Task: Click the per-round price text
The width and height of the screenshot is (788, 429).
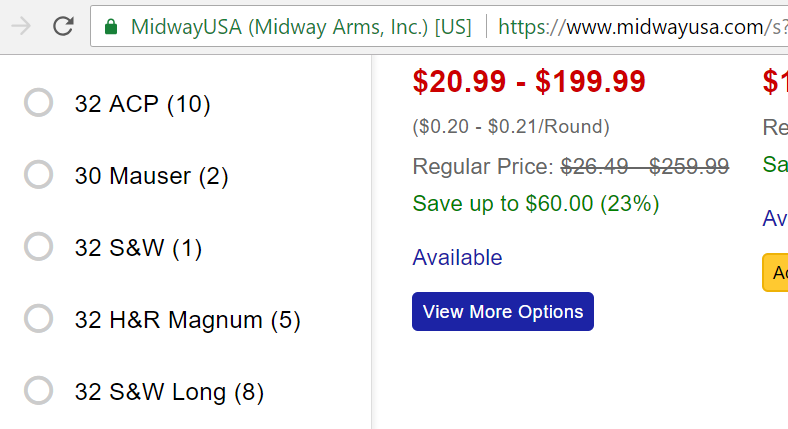Action: click(x=511, y=127)
